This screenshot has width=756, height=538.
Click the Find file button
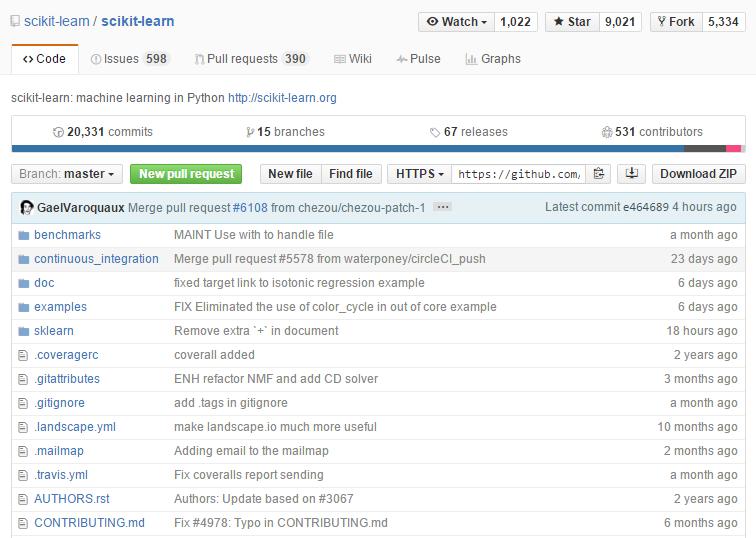(x=351, y=174)
